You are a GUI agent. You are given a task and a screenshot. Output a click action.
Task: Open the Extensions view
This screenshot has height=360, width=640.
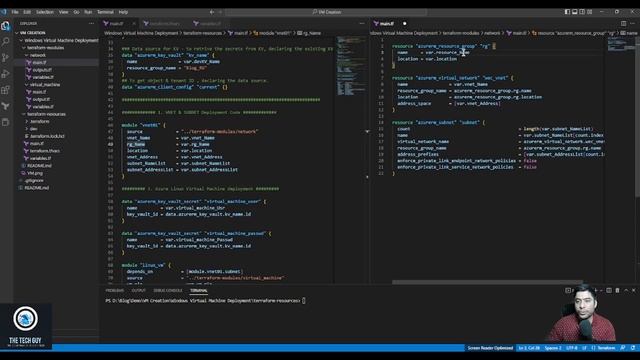[5, 90]
